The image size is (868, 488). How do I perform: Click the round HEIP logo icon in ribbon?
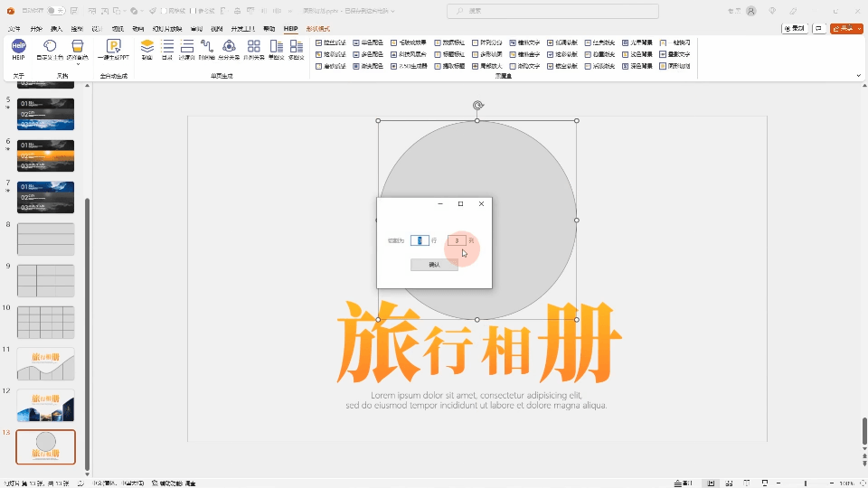coord(18,46)
